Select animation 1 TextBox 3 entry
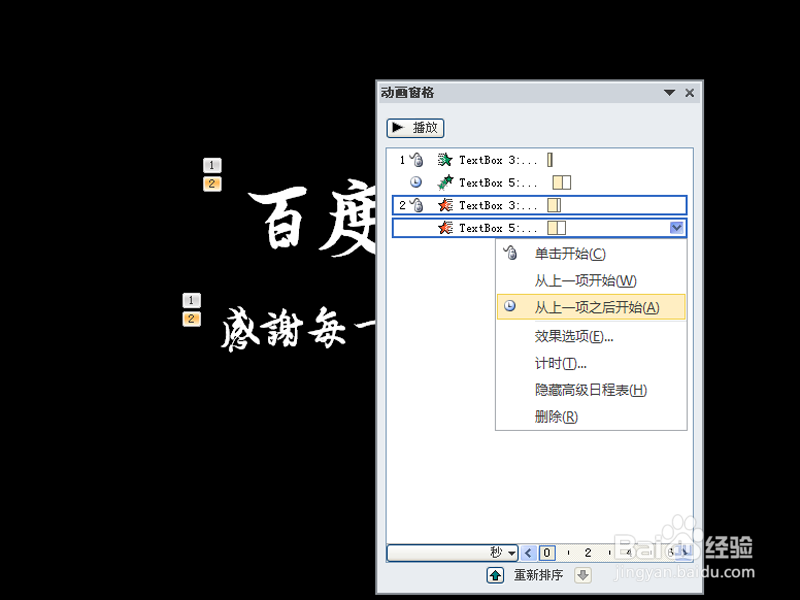 pyautogui.click(x=539, y=160)
